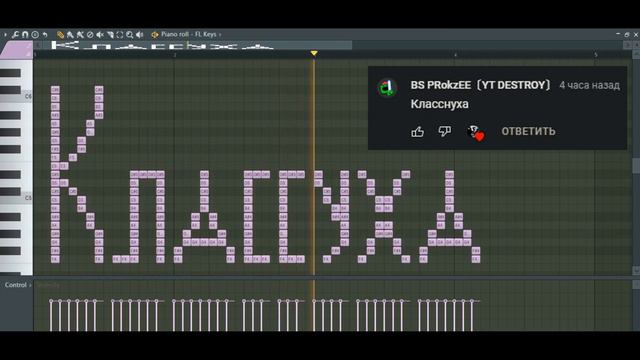The image size is (640, 360).
Task: Like the BS PRokzEE comment
Action: click(418, 131)
